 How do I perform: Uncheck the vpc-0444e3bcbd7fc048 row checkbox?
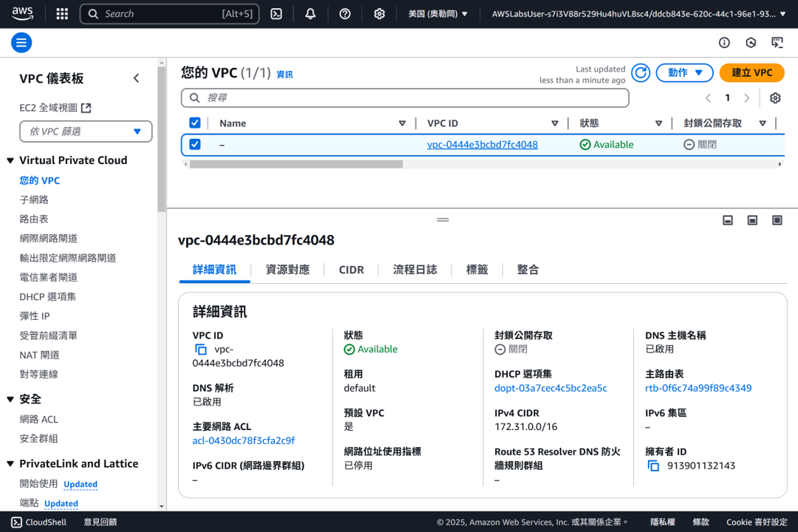[195, 145]
